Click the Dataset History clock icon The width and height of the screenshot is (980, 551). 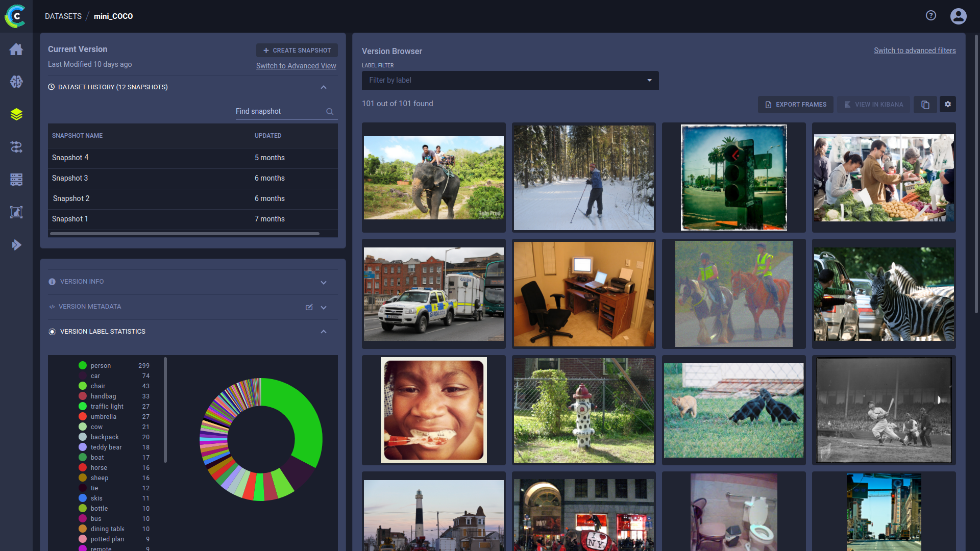tap(51, 87)
